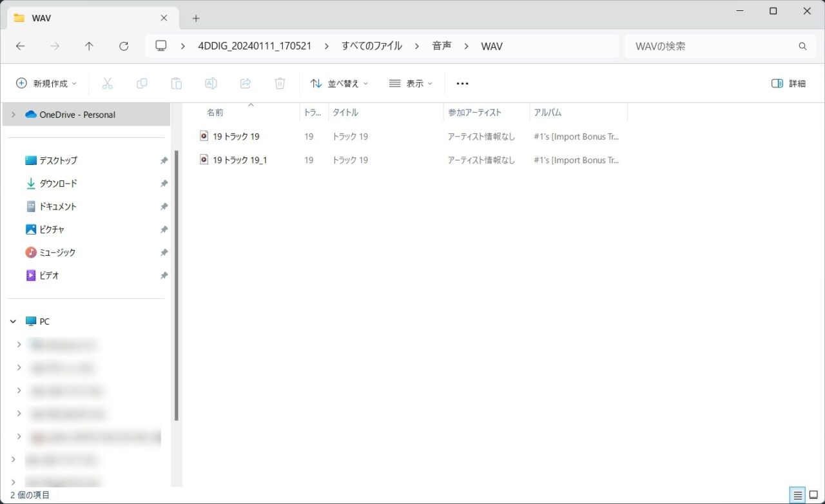
Task: Unpin ダウンロード with its pin icon
Action: [164, 184]
